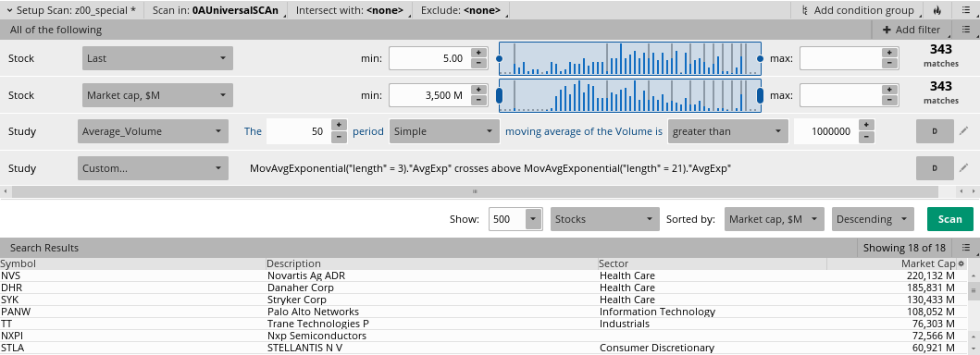980x355 pixels.
Task: Select the STLA symbol row
Action: 13,348
